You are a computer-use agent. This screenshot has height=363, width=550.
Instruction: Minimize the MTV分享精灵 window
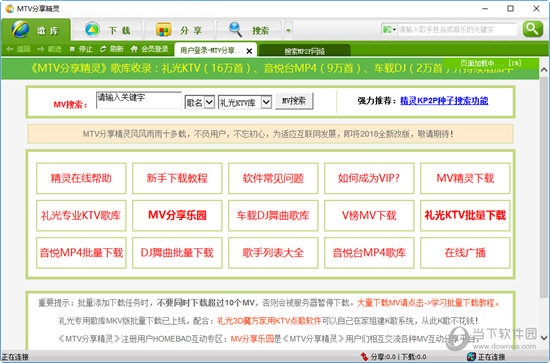pos(485,9)
